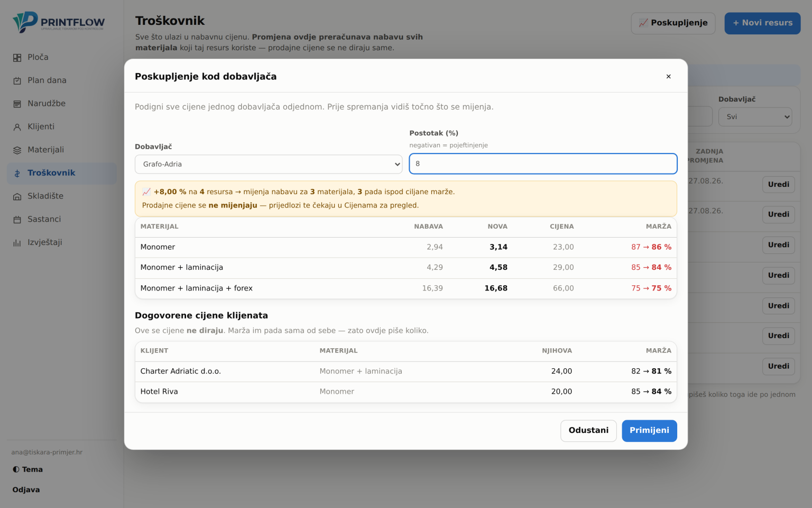Open Narudžbe in the sidebar
The width and height of the screenshot is (812, 508).
(62, 104)
